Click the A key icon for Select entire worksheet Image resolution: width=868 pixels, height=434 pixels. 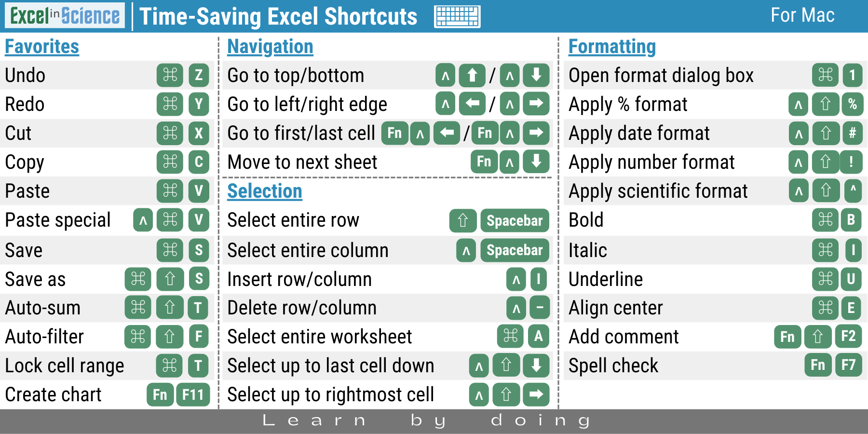(x=538, y=336)
